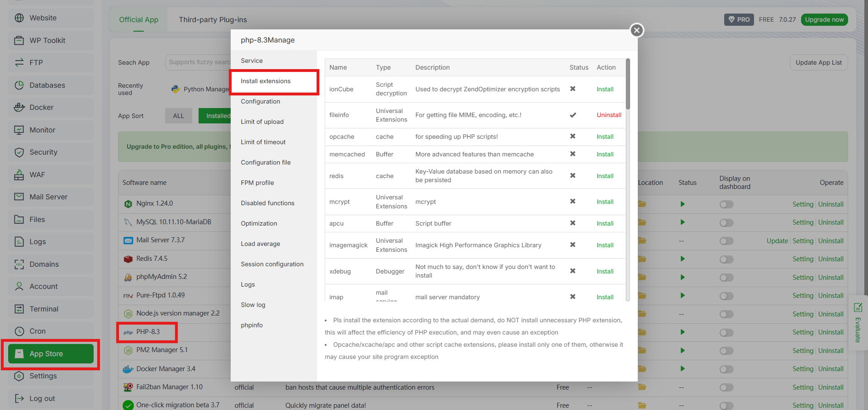This screenshot has width=868, height=410.
Task: Click the Python Manager icon in Recently used
Action: [x=175, y=89]
